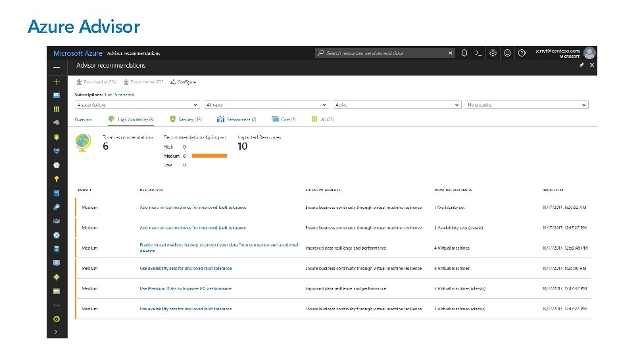The image size is (644, 362).
Task: Click the Feedback smiley face icon
Action: coord(508,53)
